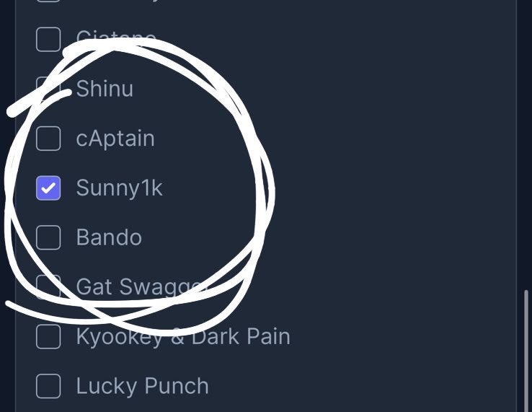The width and height of the screenshot is (532, 412).
Task: Click the Sunny1k label text
Action: [x=120, y=188]
